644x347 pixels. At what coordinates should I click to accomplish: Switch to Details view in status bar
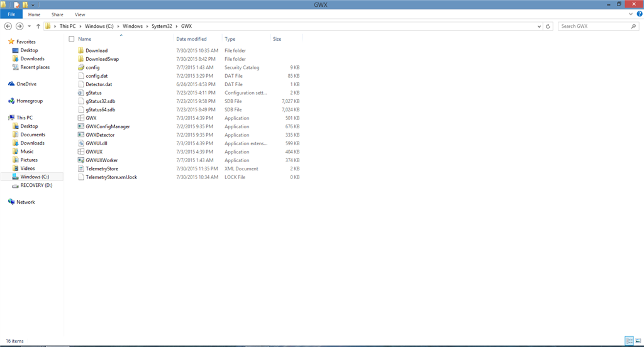tap(629, 341)
